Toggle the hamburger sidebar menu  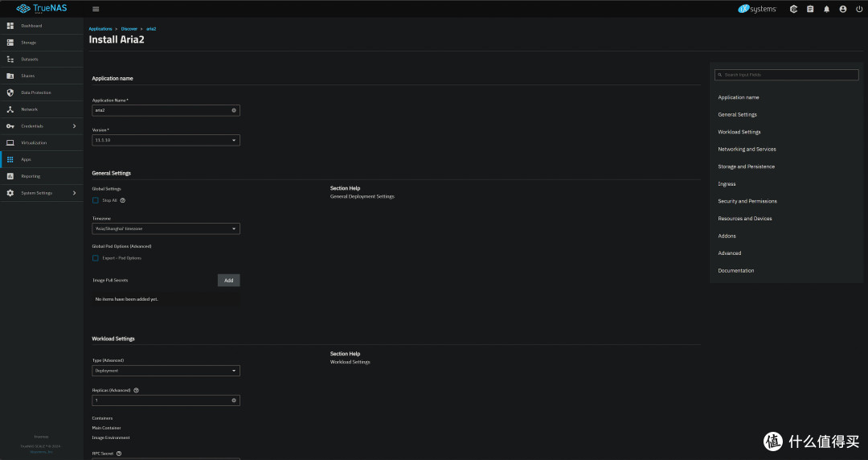click(x=96, y=9)
